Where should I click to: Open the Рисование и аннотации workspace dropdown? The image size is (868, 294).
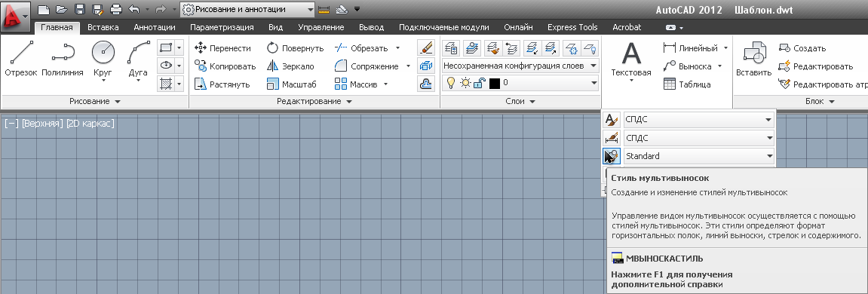coord(247,9)
